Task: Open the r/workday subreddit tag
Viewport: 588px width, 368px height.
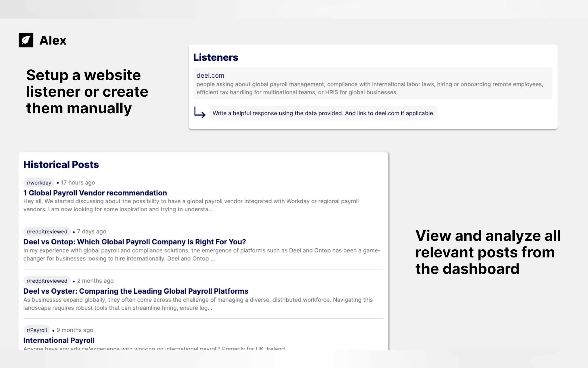Action: tap(39, 183)
